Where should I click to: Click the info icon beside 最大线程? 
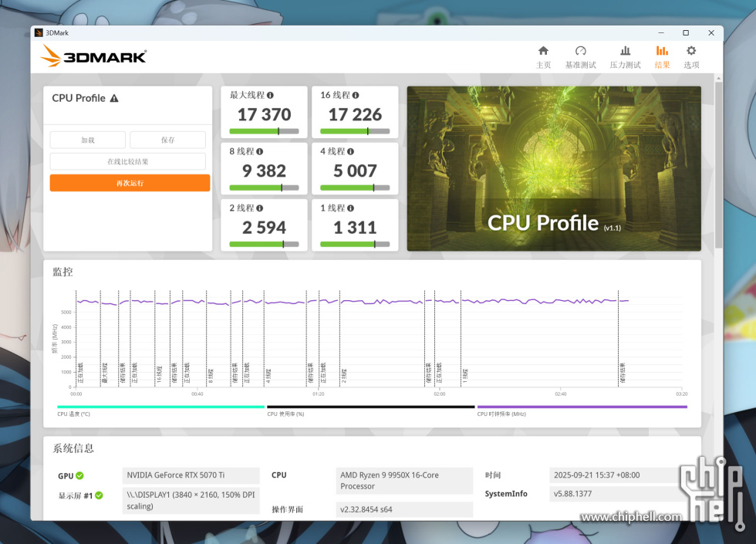[270, 96]
